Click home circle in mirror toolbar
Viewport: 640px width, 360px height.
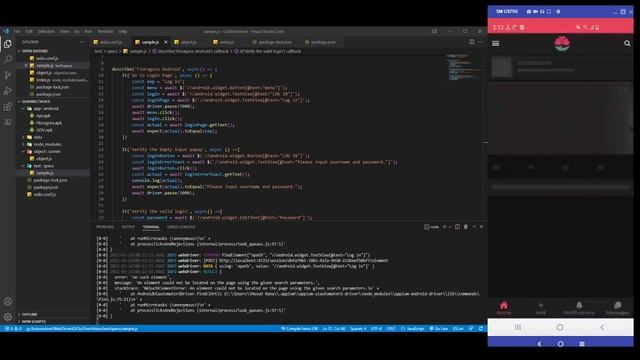[x=561, y=344]
